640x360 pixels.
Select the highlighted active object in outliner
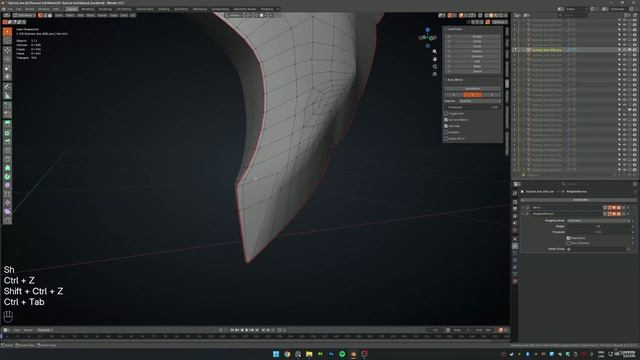pos(547,50)
